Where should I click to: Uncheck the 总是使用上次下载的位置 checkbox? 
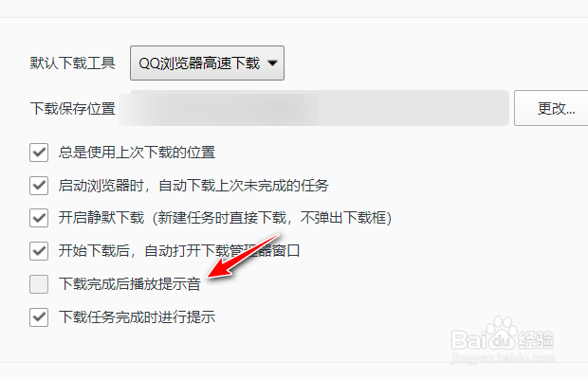point(39,153)
